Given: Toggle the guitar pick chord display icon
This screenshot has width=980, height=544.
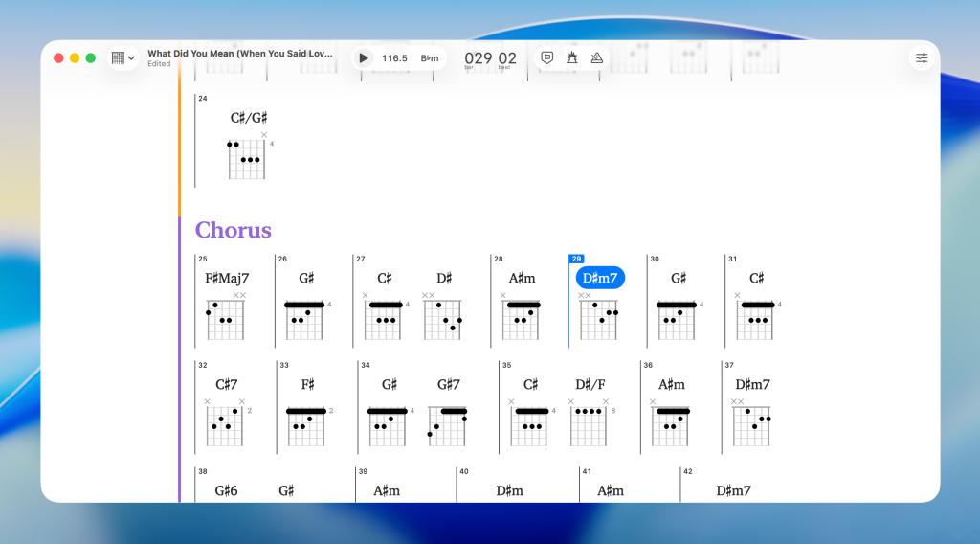Looking at the screenshot, I should (547, 58).
